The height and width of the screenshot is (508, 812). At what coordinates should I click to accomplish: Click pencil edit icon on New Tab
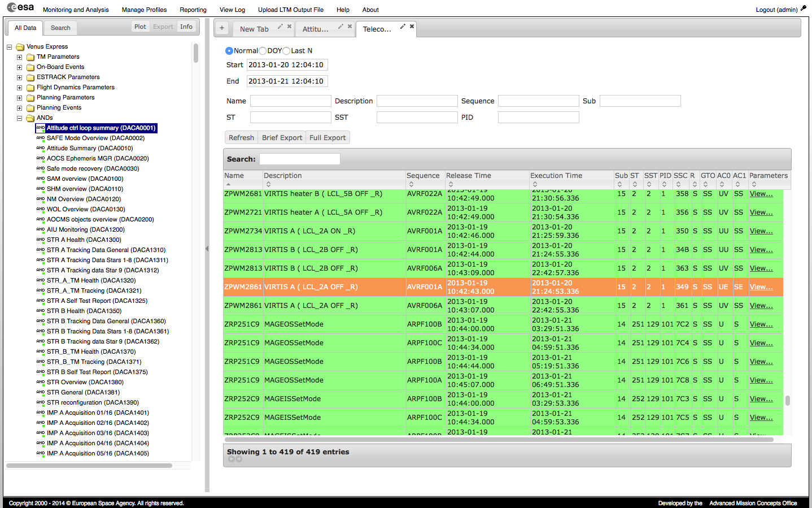[x=280, y=27]
